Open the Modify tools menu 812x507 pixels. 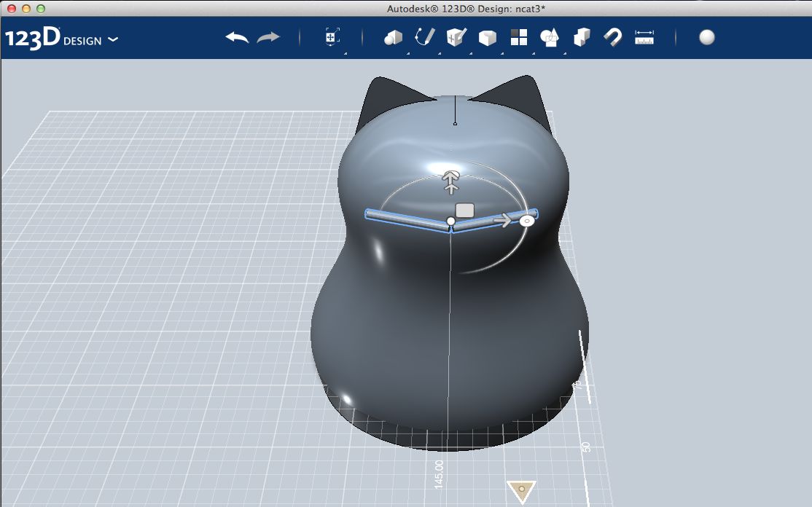488,38
